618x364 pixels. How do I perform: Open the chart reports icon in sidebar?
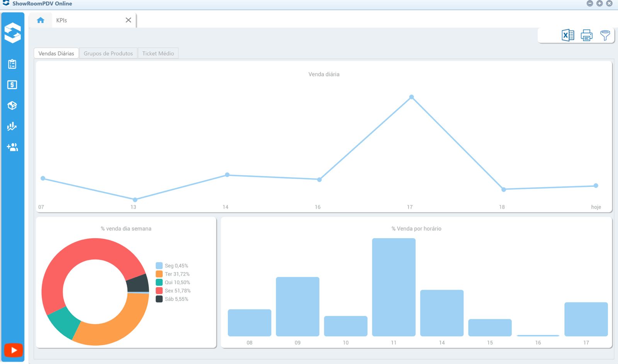(12, 126)
